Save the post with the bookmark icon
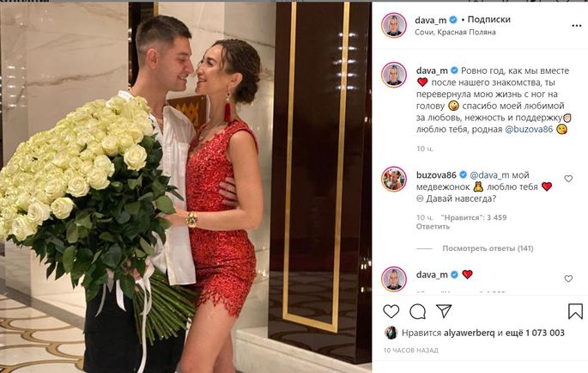 [575, 311]
